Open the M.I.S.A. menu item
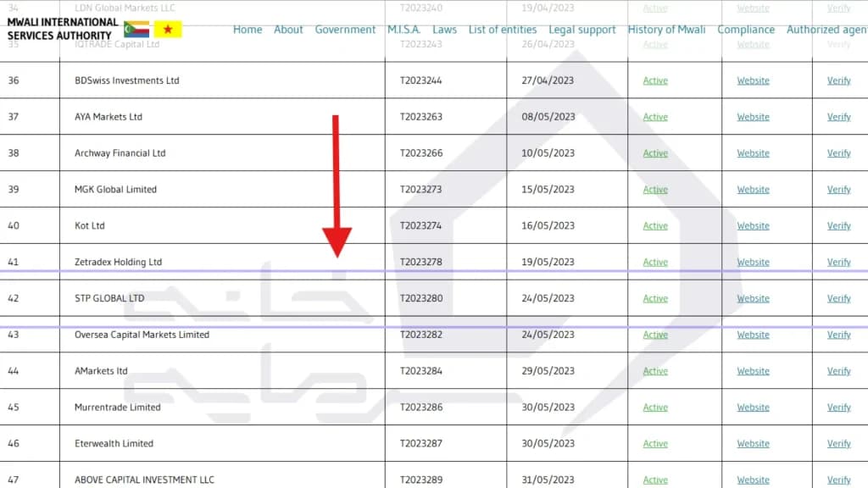Screen dimensions: 868x488 click(403, 30)
